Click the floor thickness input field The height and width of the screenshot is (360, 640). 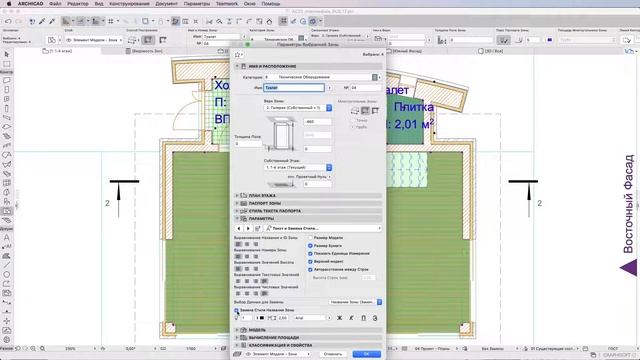pos(248,144)
